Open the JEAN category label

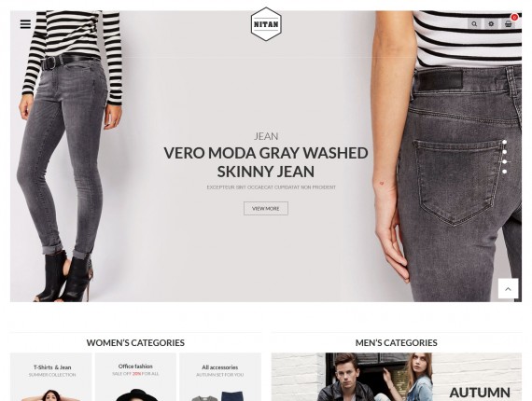coord(266,136)
